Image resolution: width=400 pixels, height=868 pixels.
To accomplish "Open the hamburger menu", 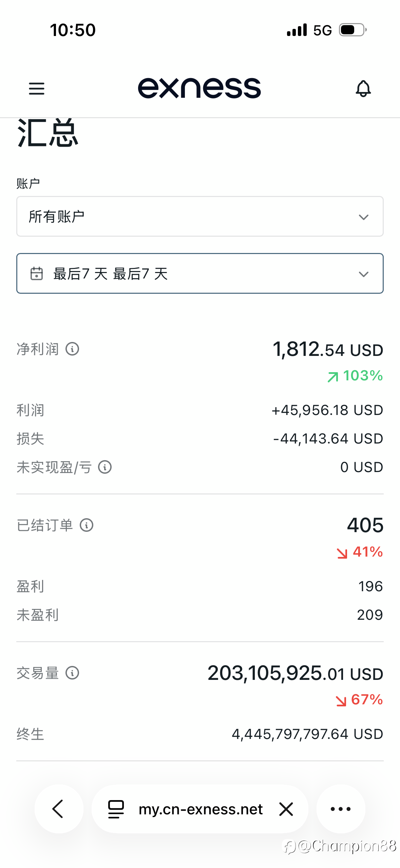I will click(x=37, y=89).
